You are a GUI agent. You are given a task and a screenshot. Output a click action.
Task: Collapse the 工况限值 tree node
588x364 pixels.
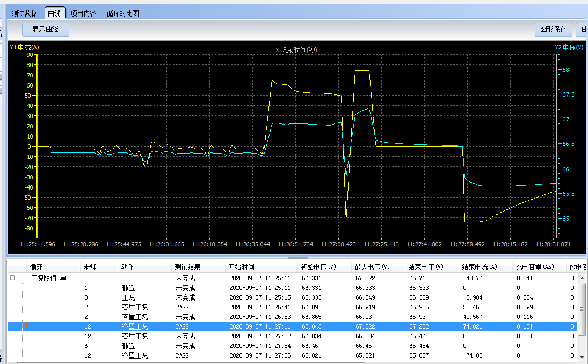click(13, 279)
